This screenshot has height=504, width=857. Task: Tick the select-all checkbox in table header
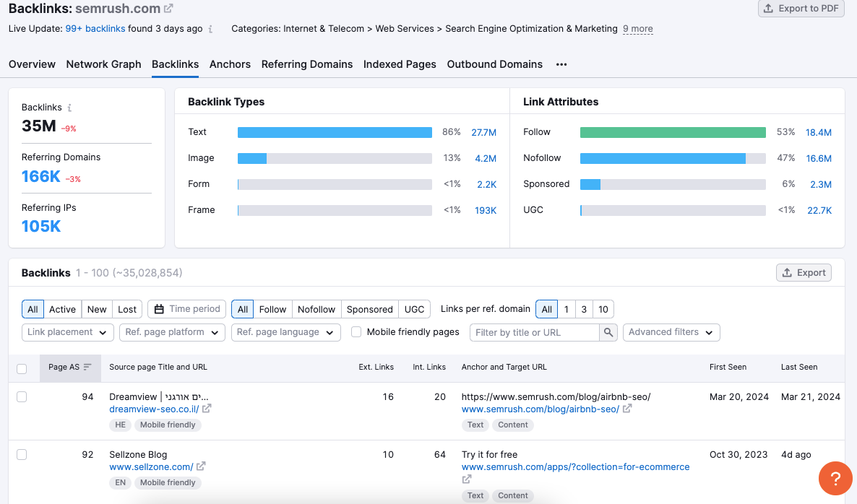click(22, 368)
